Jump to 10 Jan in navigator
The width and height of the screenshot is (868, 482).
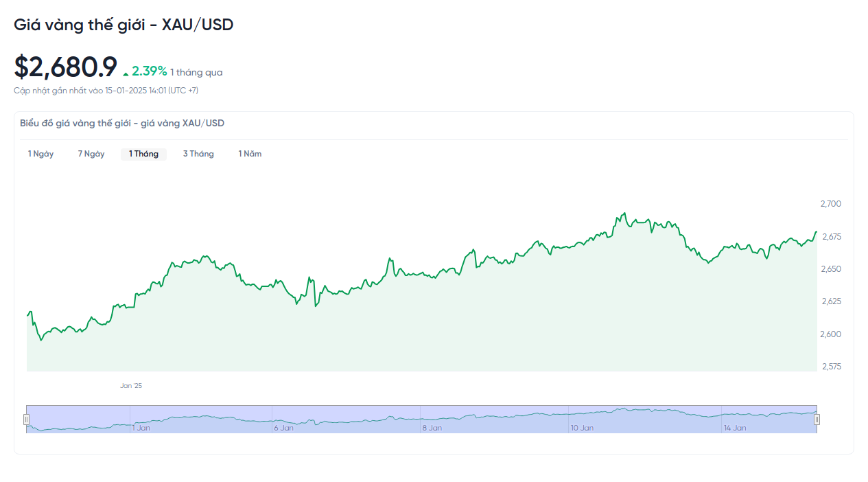(582, 428)
